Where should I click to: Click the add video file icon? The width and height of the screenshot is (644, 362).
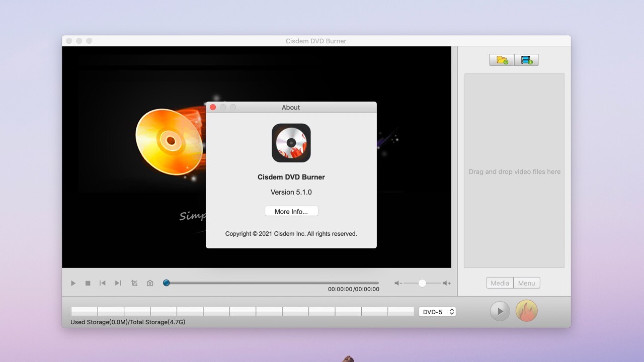[526, 59]
